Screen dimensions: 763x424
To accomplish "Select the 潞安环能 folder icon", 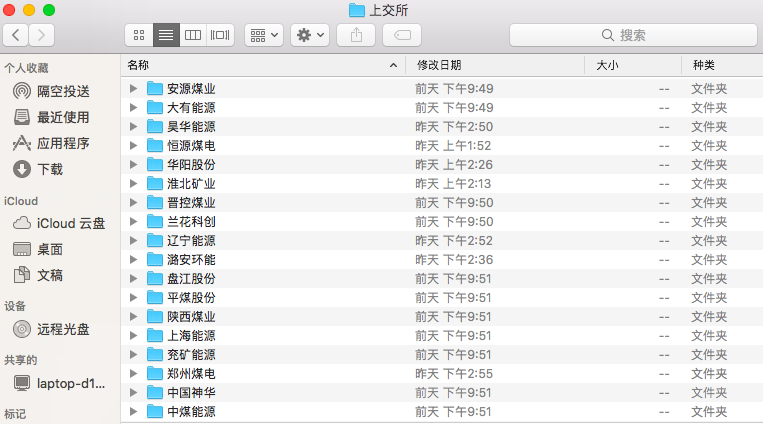I will [155, 259].
